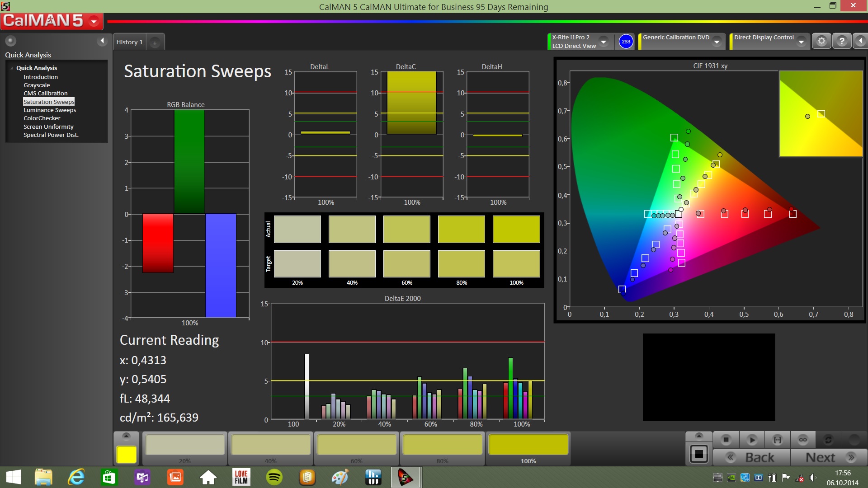
Task: Click the blue 233 meter indicator
Action: point(626,42)
